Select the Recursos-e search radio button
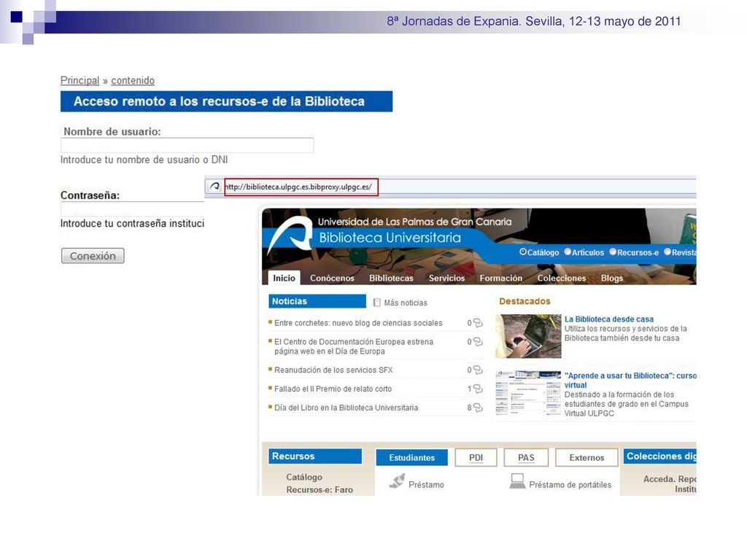The image size is (747, 560). click(x=613, y=252)
